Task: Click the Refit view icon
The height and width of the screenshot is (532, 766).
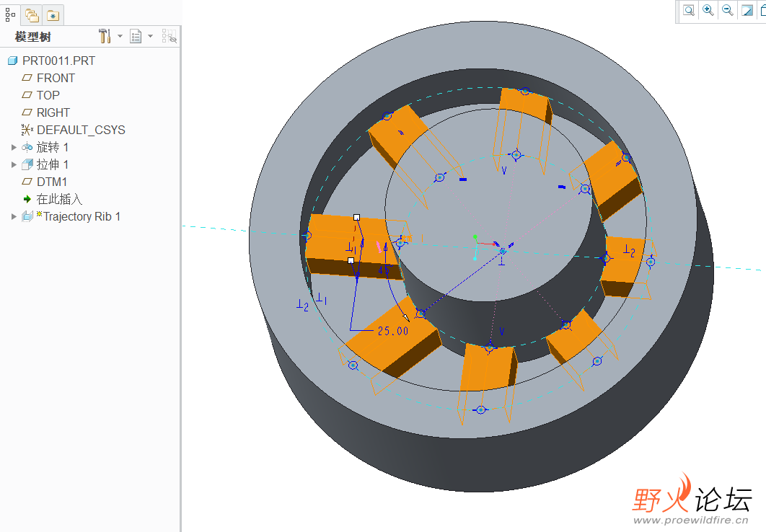Action: click(689, 10)
